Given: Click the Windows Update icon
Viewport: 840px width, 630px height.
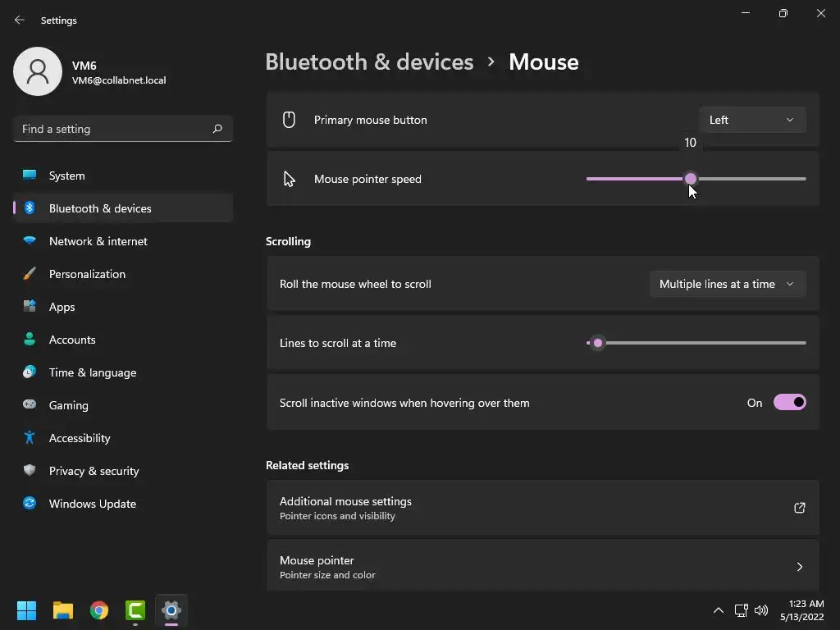Looking at the screenshot, I should (x=30, y=504).
